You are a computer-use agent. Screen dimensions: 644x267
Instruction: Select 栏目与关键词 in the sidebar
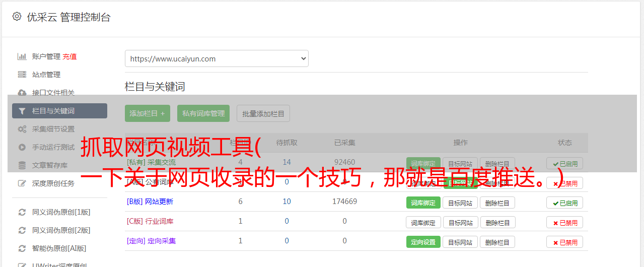59,111
